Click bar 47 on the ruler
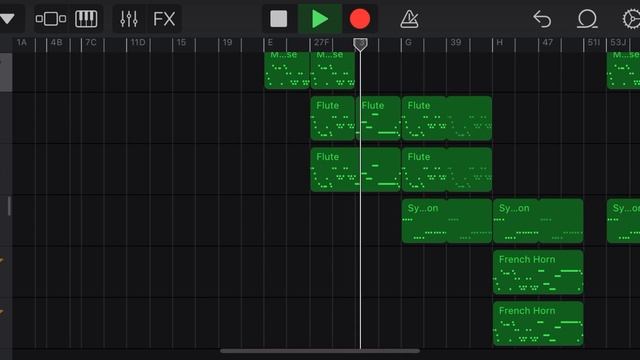 pos(547,42)
